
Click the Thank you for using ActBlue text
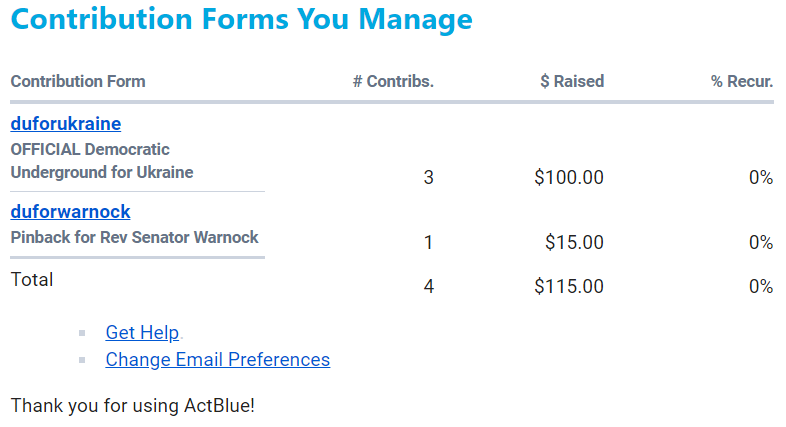pyautogui.click(x=133, y=406)
